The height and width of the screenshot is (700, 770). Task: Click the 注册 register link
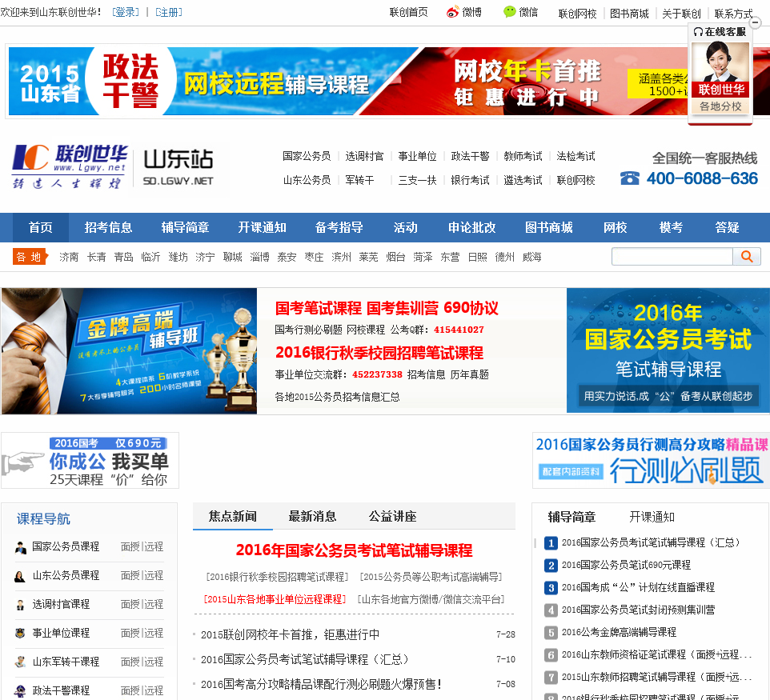click(x=168, y=12)
